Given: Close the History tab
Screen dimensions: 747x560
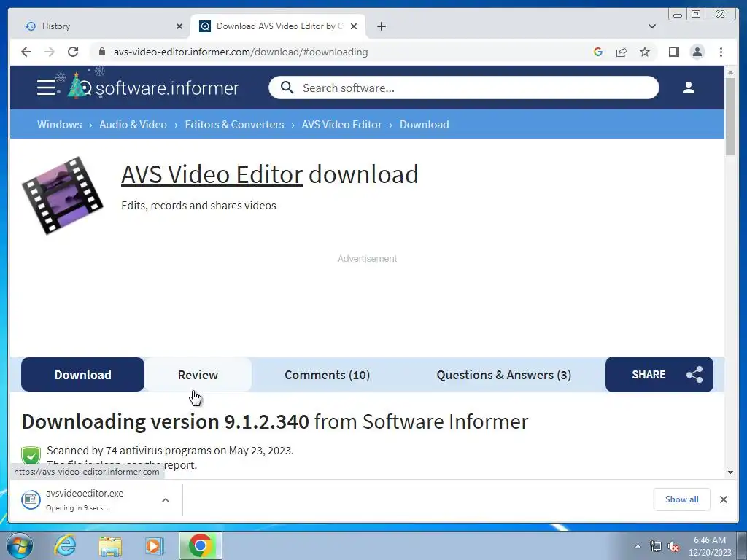Looking at the screenshot, I should click(179, 26).
